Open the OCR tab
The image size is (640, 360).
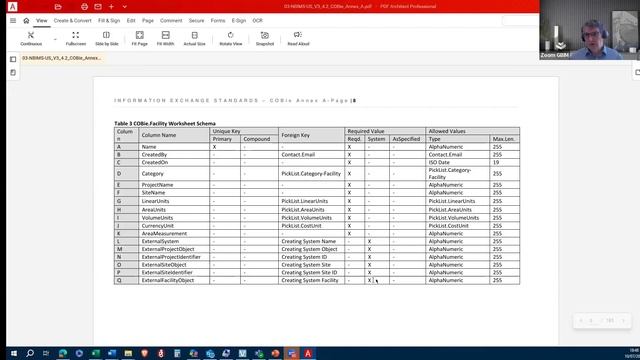coord(258,20)
